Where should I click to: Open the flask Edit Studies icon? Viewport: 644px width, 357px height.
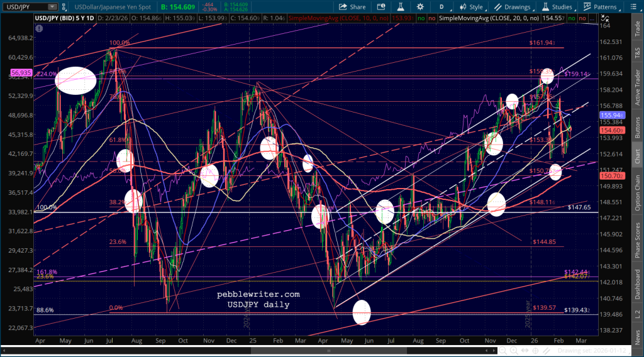pos(401,7)
